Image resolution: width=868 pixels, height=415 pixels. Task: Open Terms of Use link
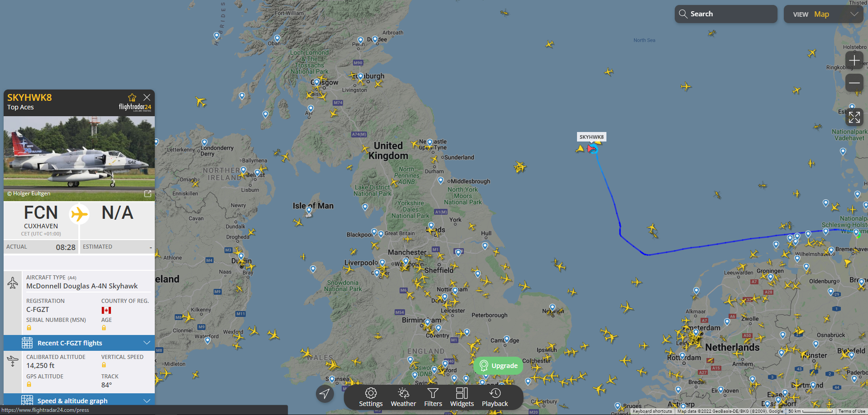pyautogui.click(x=851, y=411)
